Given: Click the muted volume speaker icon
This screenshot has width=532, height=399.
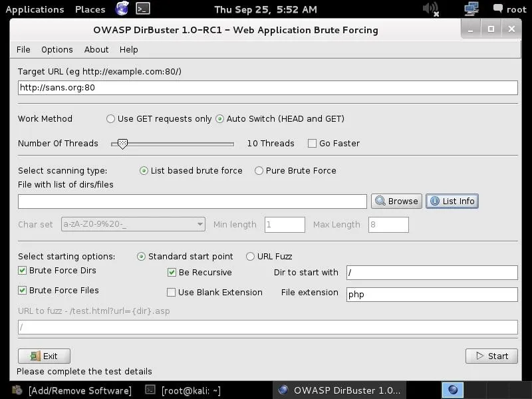Looking at the screenshot, I should 431,9.
